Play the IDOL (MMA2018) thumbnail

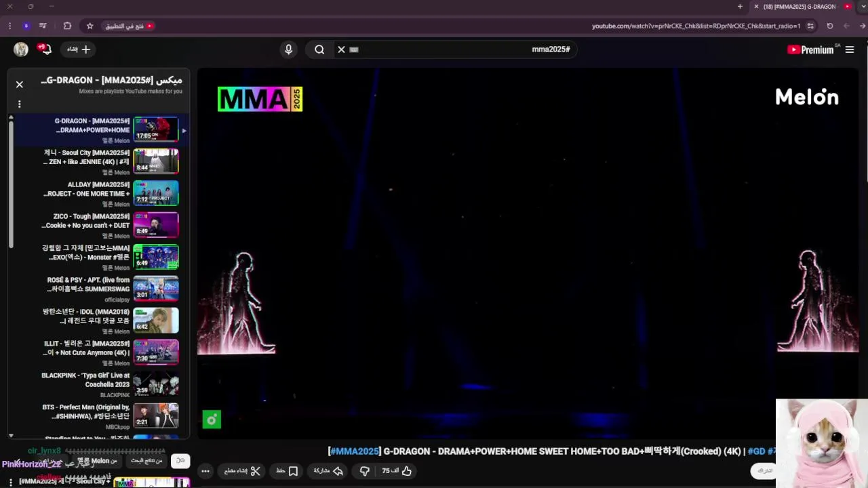point(156,320)
